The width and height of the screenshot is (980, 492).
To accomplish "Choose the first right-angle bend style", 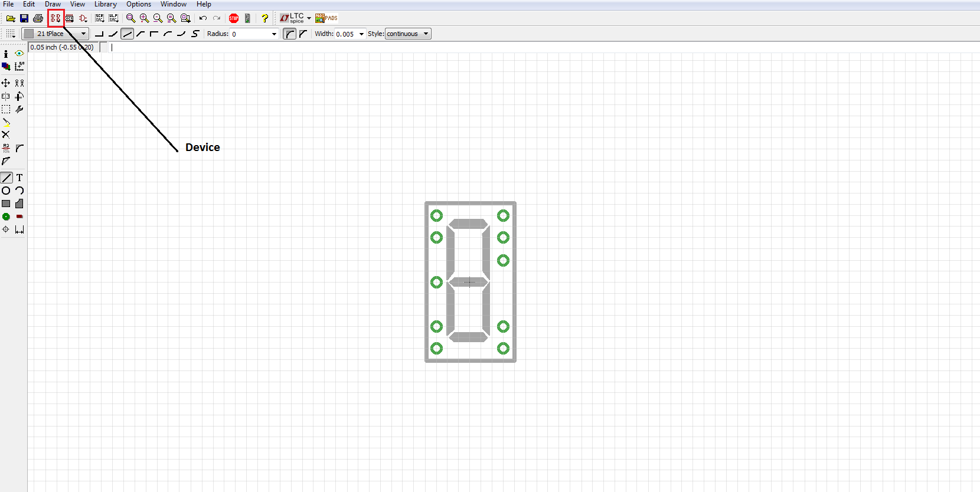I will pos(99,34).
